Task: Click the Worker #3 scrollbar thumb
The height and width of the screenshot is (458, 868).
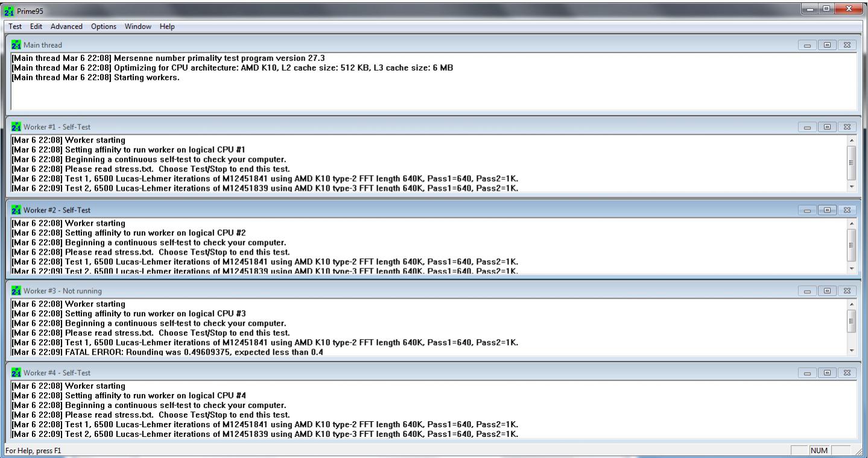Action: click(851, 321)
